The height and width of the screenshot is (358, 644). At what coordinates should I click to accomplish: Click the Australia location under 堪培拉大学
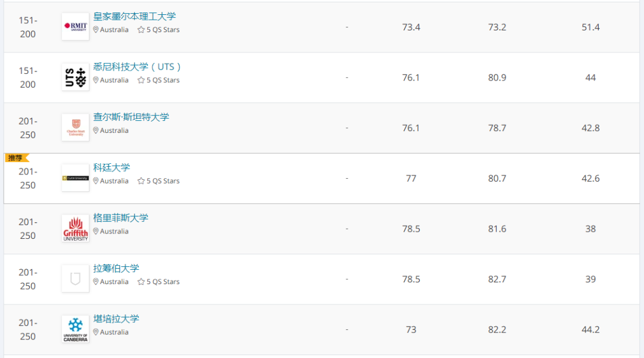[x=114, y=332]
